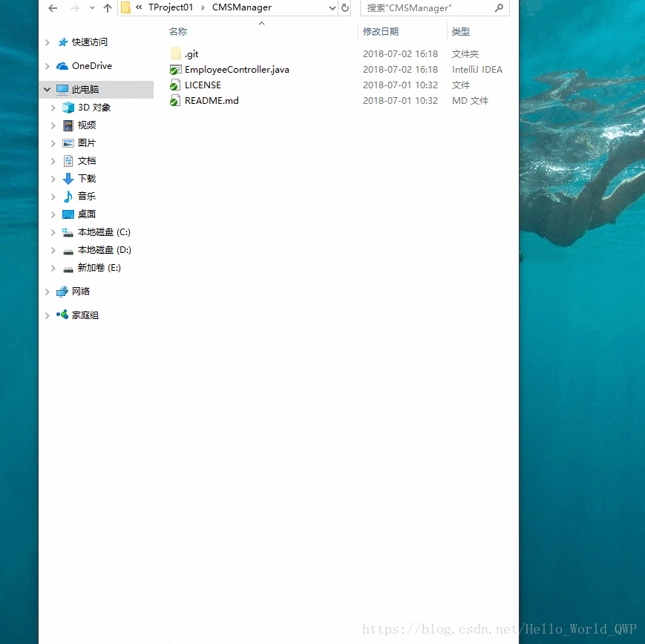Open the 本地磁盘 (D:) drive icon
Image resolution: width=645 pixels, height=644 pixels.
point(68,252)
